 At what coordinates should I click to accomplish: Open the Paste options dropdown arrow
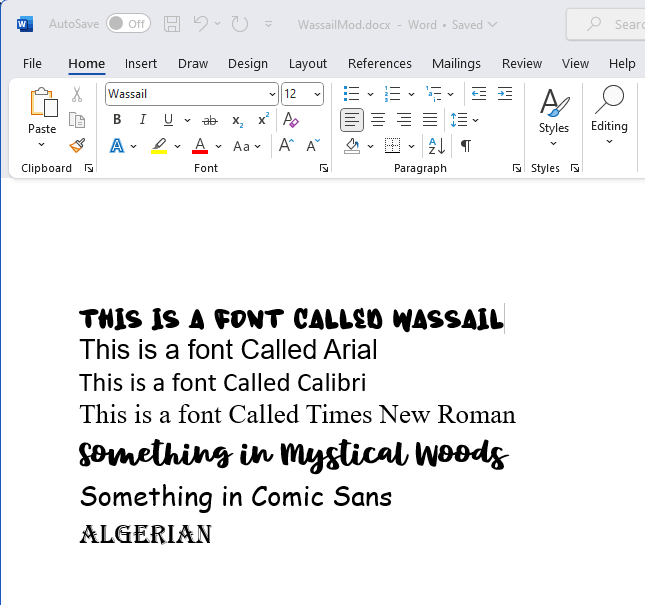coord(42,144)
